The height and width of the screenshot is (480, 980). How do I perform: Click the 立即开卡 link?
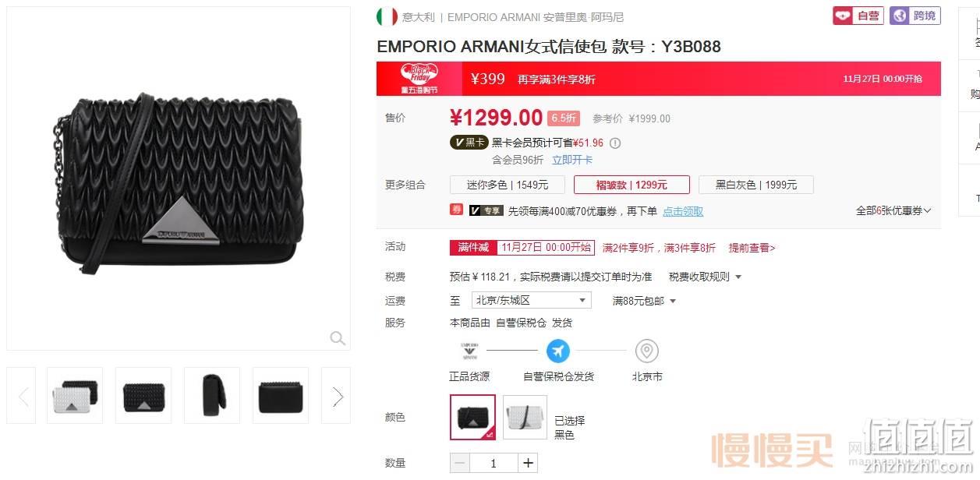[x=572, y=160]
